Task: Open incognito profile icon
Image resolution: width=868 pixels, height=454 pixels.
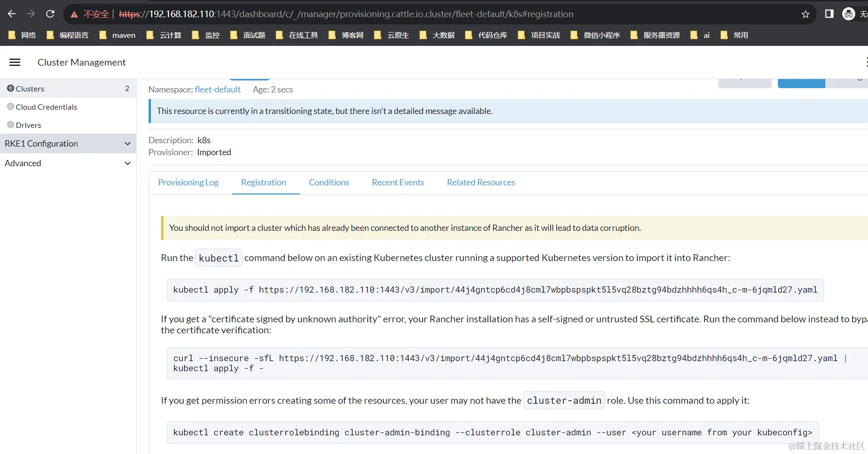Action: 848,14
